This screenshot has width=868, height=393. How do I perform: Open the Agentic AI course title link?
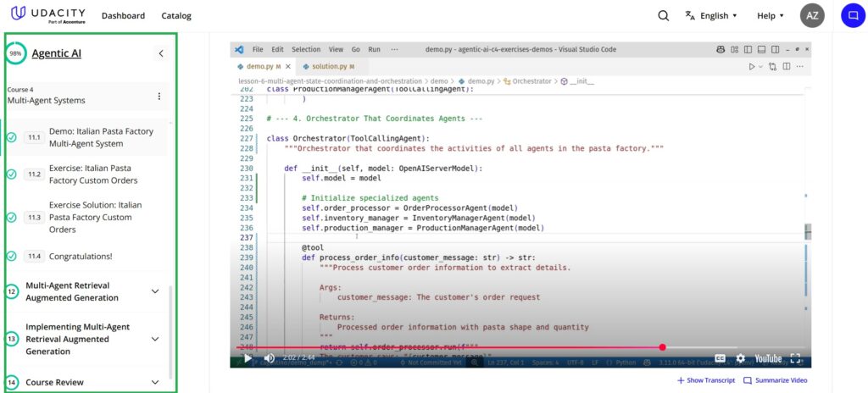pyautogui.click(x=57, y=53)
